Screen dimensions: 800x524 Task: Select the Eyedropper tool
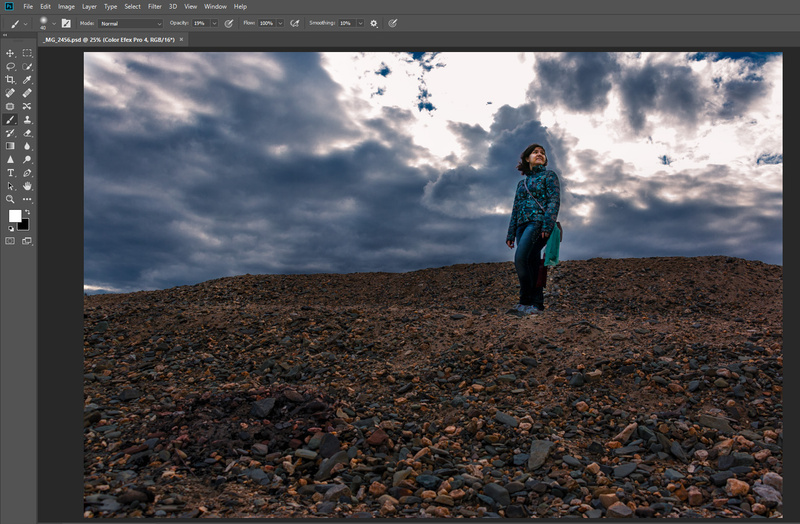[27, 80]
